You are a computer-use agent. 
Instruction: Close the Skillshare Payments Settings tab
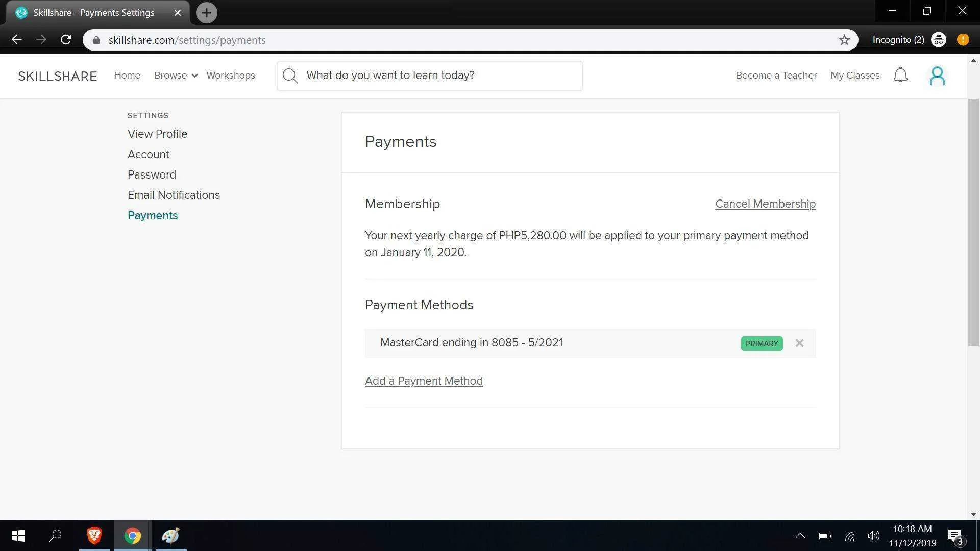coord(177,13)
